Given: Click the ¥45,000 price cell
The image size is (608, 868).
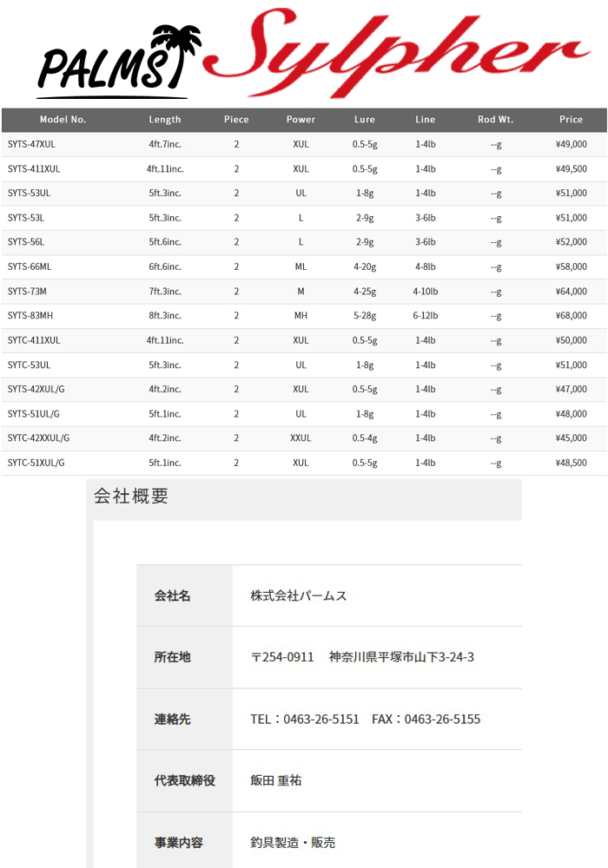Looking at the screenshot, I should coord(571,437).
